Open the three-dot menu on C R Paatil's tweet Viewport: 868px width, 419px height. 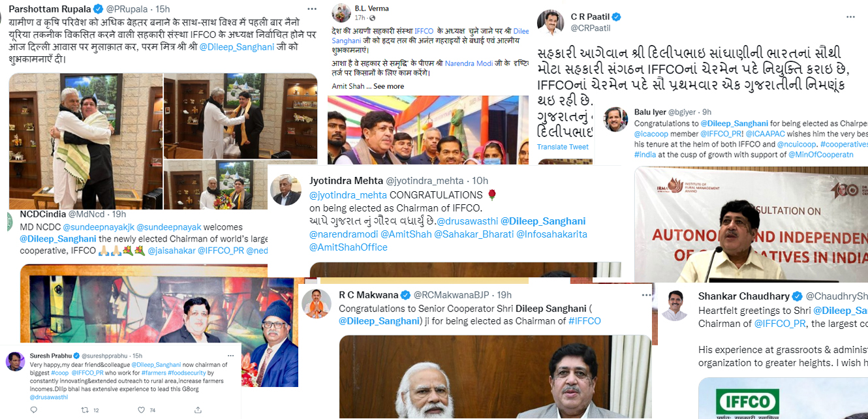click(x=850, y=16)
